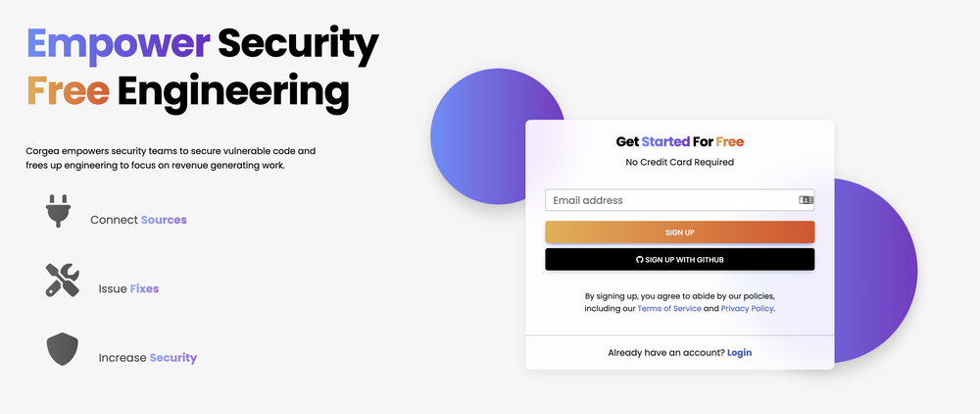Viewport: 980px width, 414px height.
Task: Click the Free Engineering headline
Action: point(187,92)
